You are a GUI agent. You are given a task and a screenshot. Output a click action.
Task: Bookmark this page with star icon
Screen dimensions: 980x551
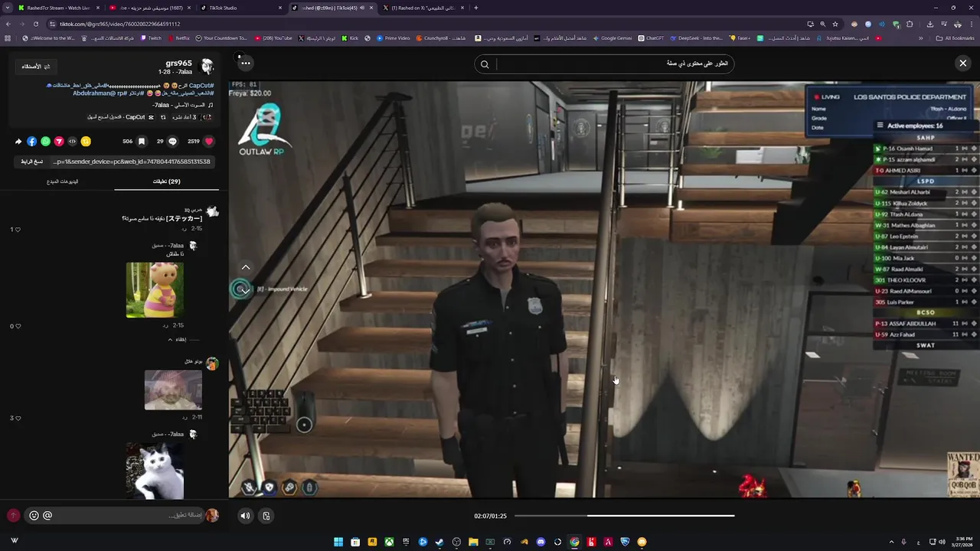[835, 24]
